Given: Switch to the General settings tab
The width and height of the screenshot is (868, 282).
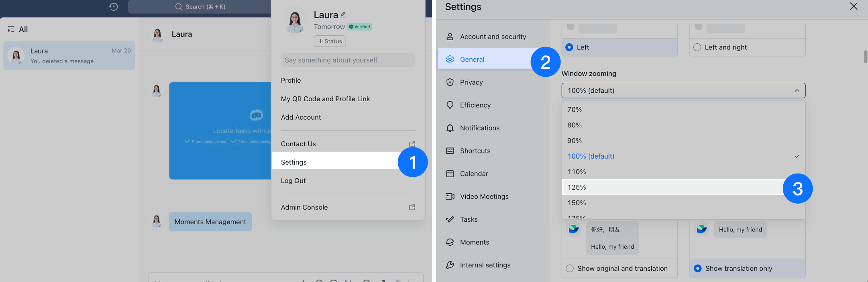Looking at the screenshot, I should pyautogui.click(x=472, y=59).
